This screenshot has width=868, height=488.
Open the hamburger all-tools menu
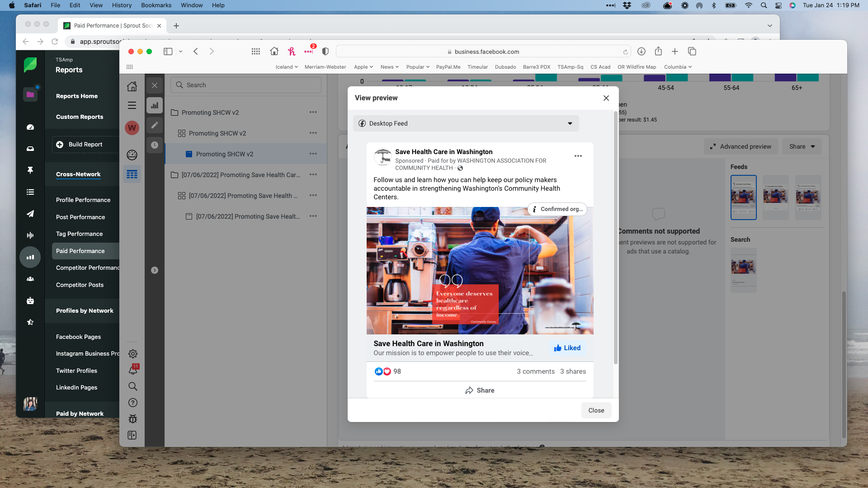132,105
